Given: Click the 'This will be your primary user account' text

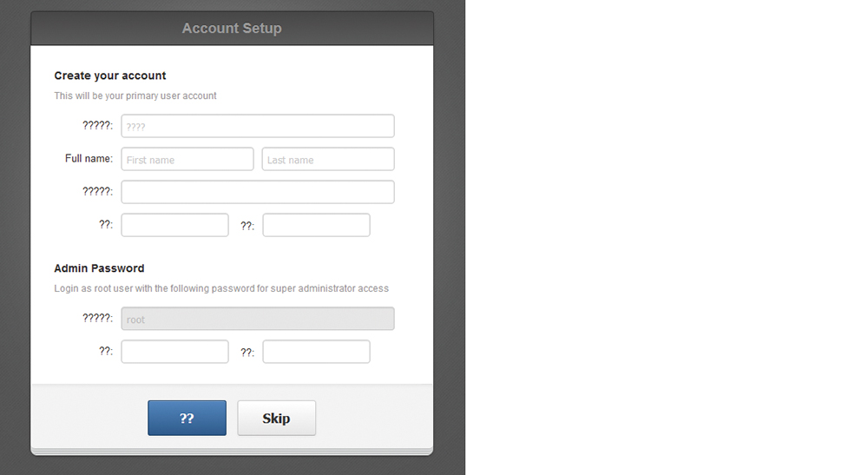Looking at the screenshot, I should pos(135,96).
